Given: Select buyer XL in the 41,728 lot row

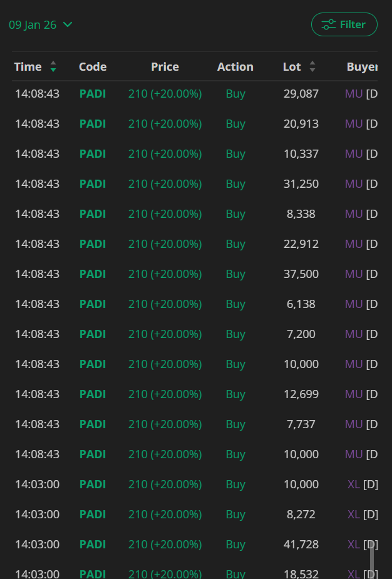Looking at the screenshot, I should coord(354,545).
